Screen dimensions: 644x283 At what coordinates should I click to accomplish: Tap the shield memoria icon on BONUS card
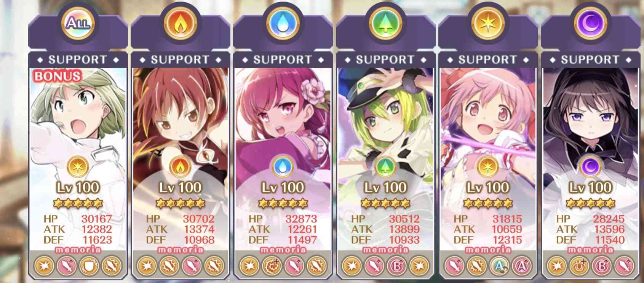[89, 265]
